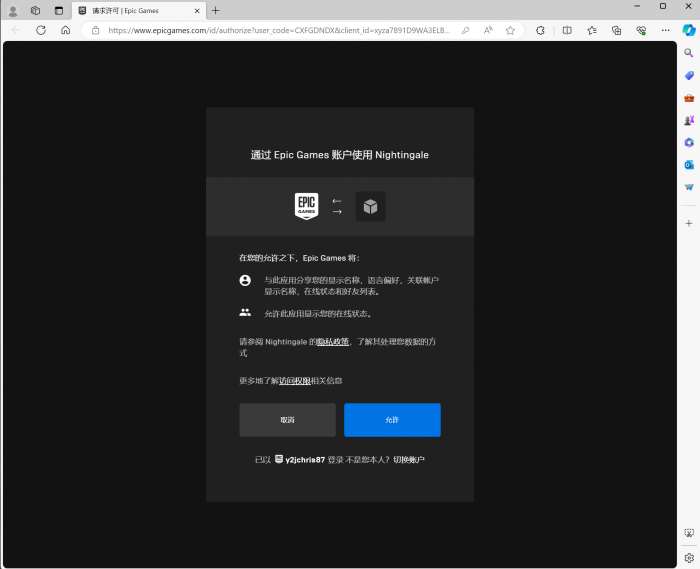Open the browser profile icon

(13, 11)
